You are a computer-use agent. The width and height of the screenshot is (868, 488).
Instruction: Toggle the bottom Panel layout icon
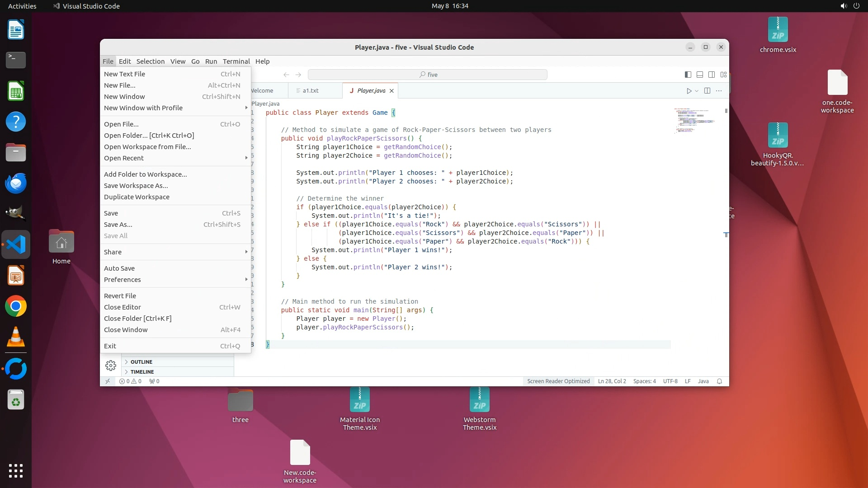(x=700, y=75)
